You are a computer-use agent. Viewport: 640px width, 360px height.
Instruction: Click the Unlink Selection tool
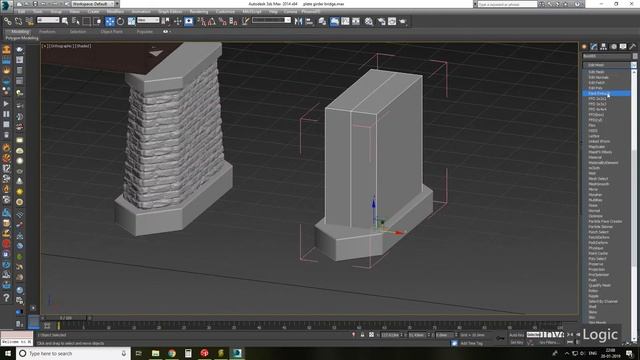pos(19,21)
